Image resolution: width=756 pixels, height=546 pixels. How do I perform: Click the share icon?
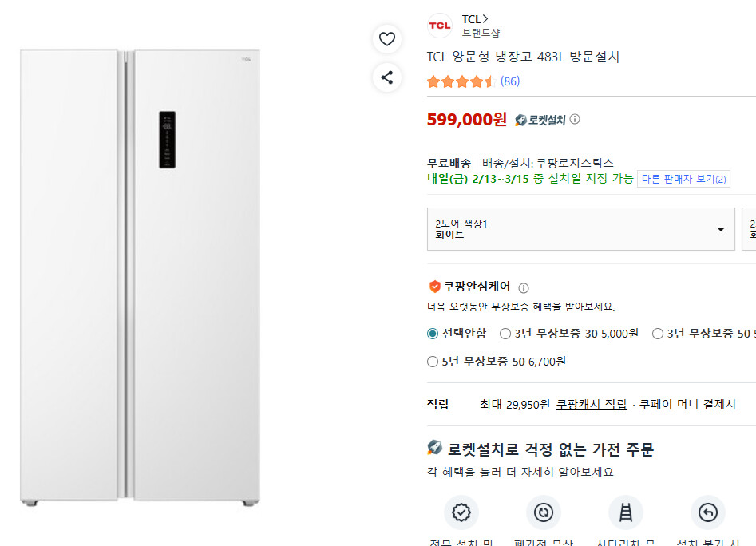[386, 77]
